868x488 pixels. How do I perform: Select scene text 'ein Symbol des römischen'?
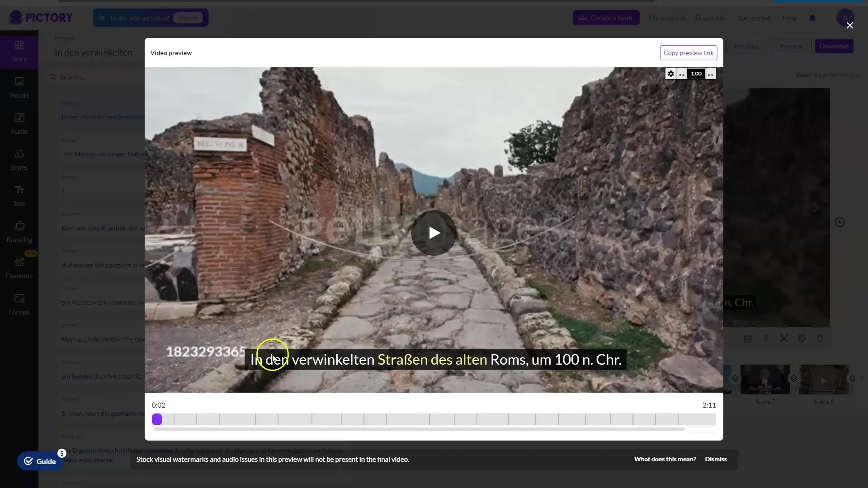103,376
